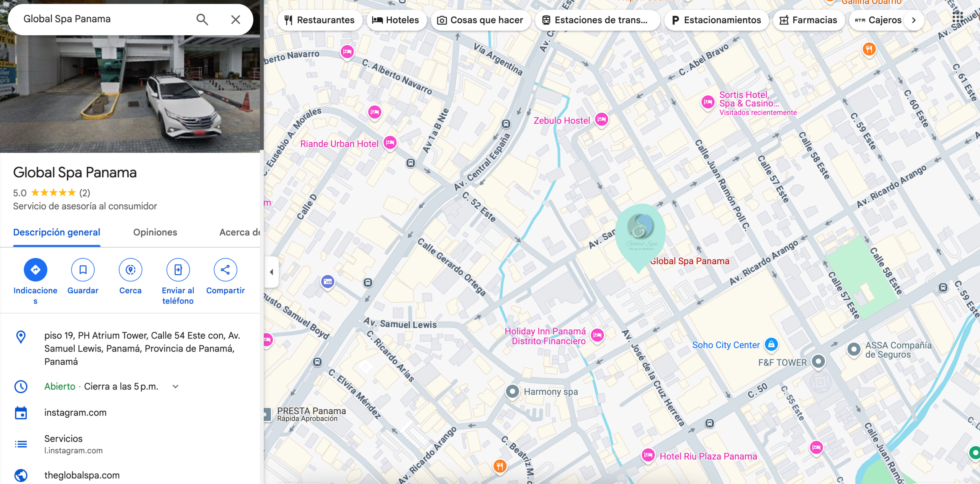
Task: Collapse the side panel arrow
Action: tap(271, 272)
